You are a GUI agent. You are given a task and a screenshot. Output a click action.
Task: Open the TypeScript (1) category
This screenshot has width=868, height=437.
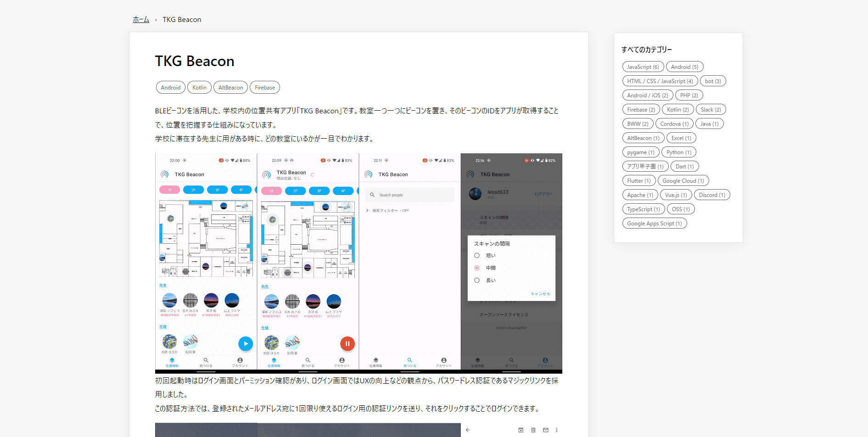point(644,209)
